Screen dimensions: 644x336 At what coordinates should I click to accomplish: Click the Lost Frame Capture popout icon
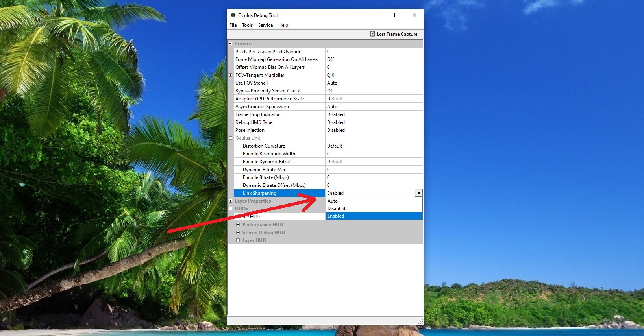372,34
